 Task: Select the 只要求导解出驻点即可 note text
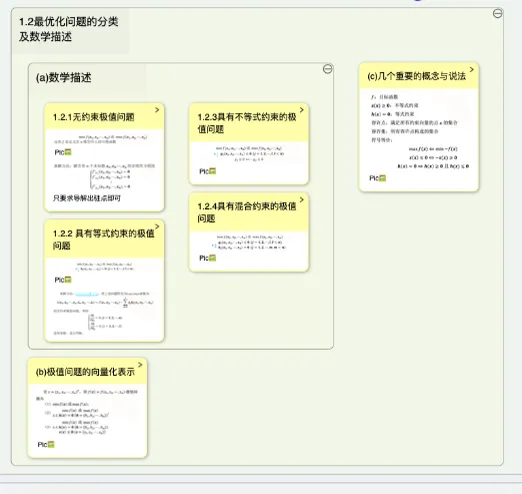[x=87, y=198]
